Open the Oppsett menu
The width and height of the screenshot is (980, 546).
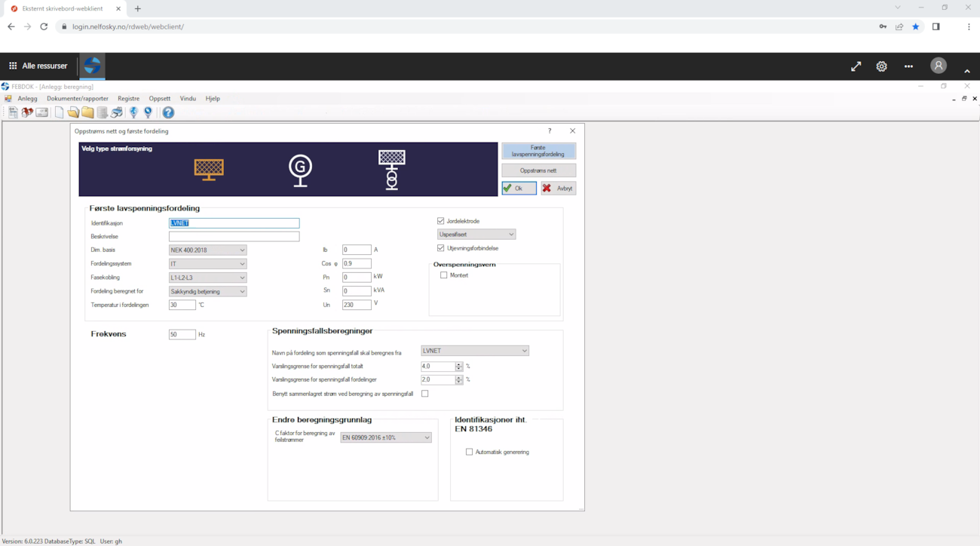point(160,99)
